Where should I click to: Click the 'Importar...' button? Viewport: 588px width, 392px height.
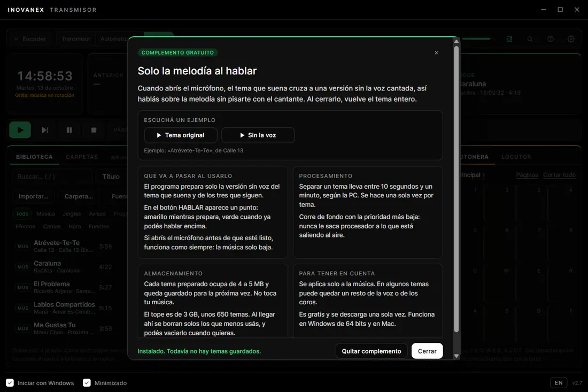pos(33,196)
